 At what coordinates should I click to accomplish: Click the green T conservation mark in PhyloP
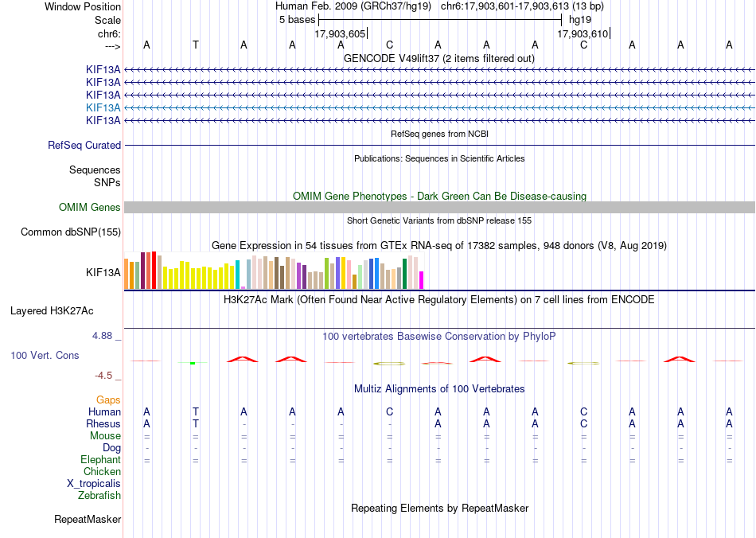[193, 363]
